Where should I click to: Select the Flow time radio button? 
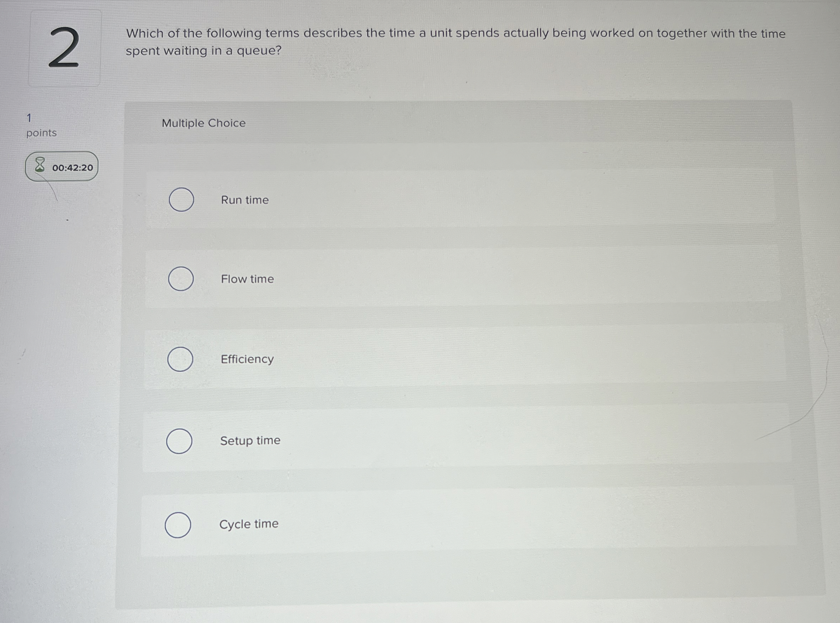pyautogui.click(x=181, y=279)
